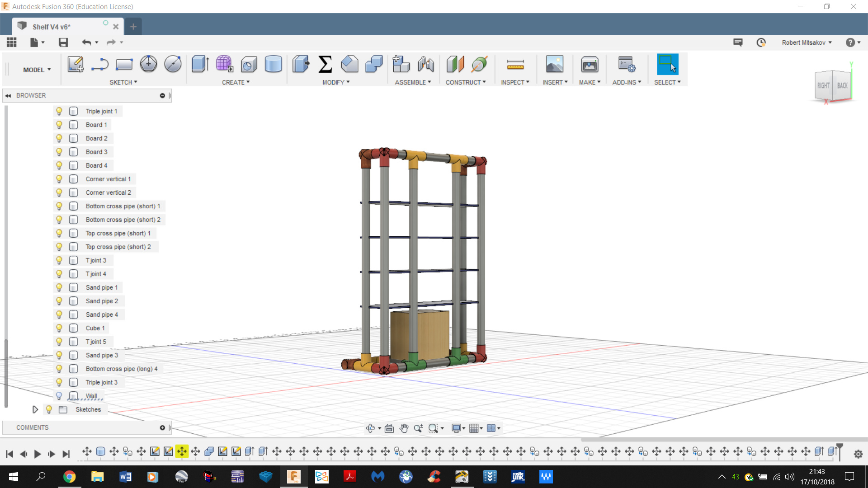Select the Bottom cross pipe (long) 4 row
This screenshot has height=488, width=868.
[122, 369]
